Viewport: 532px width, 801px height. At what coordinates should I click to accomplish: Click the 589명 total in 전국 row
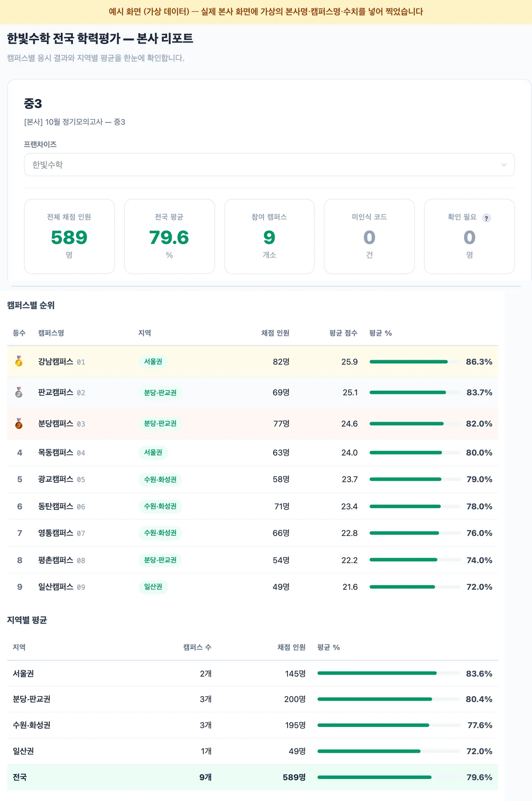294,777
